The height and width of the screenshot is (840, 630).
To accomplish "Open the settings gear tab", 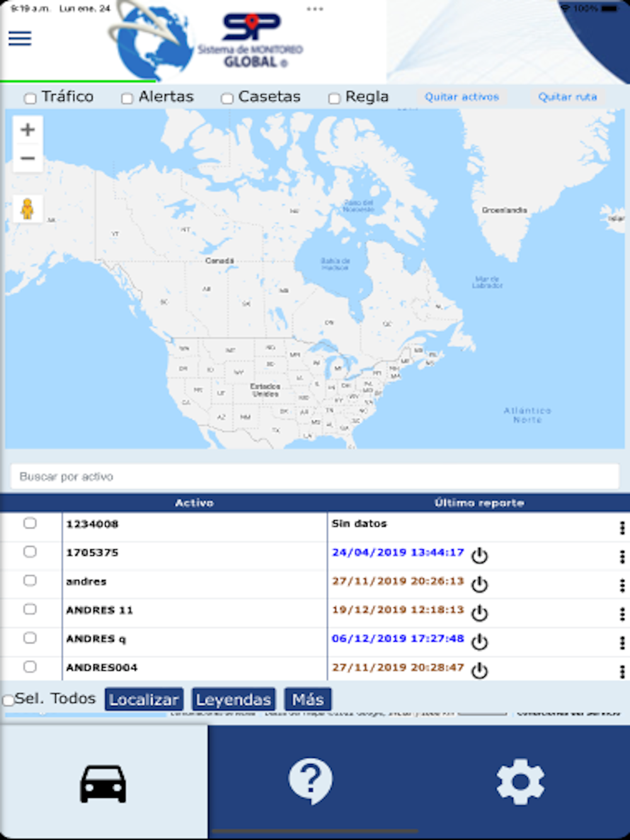I will (520, 782).
